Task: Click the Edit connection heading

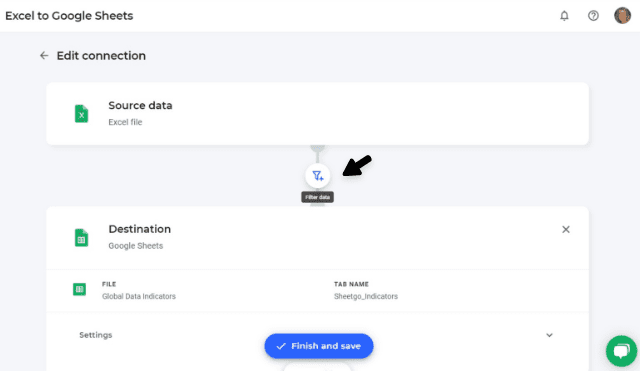Action: (x=101, y=56)
